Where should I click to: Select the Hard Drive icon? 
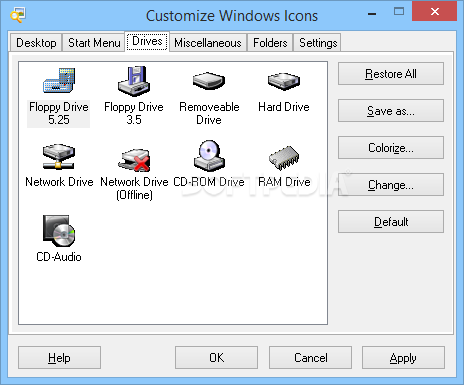pos(284,81)
